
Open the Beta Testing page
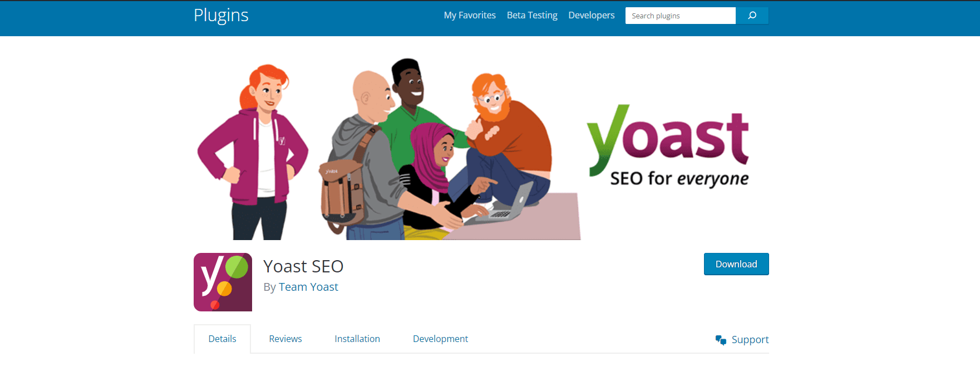click(532, 16)
